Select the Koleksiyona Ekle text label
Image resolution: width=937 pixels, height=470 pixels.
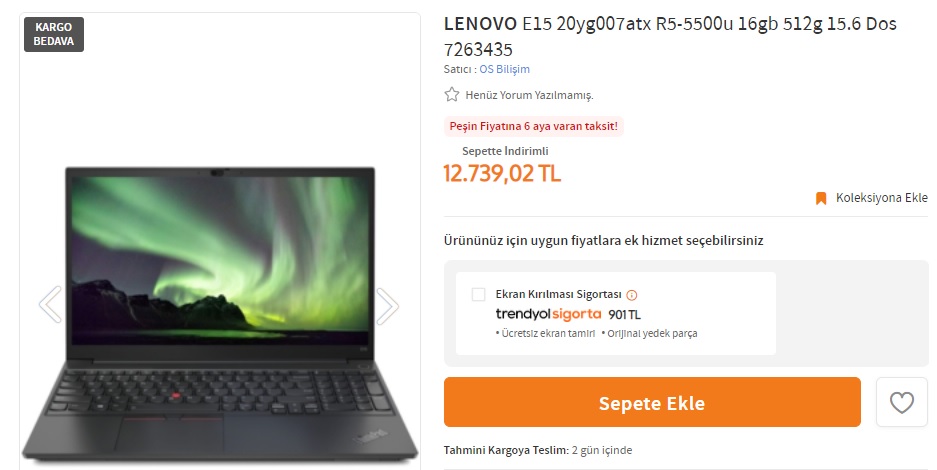pyautogui.click(x=881, y=198)
